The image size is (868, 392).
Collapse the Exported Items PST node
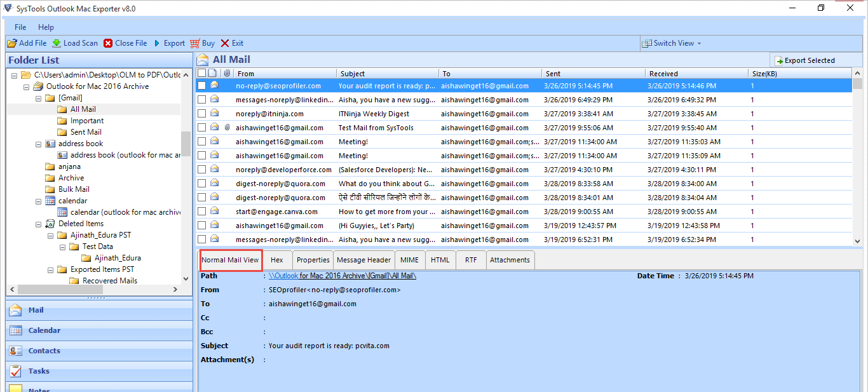[x=51, y=269]
